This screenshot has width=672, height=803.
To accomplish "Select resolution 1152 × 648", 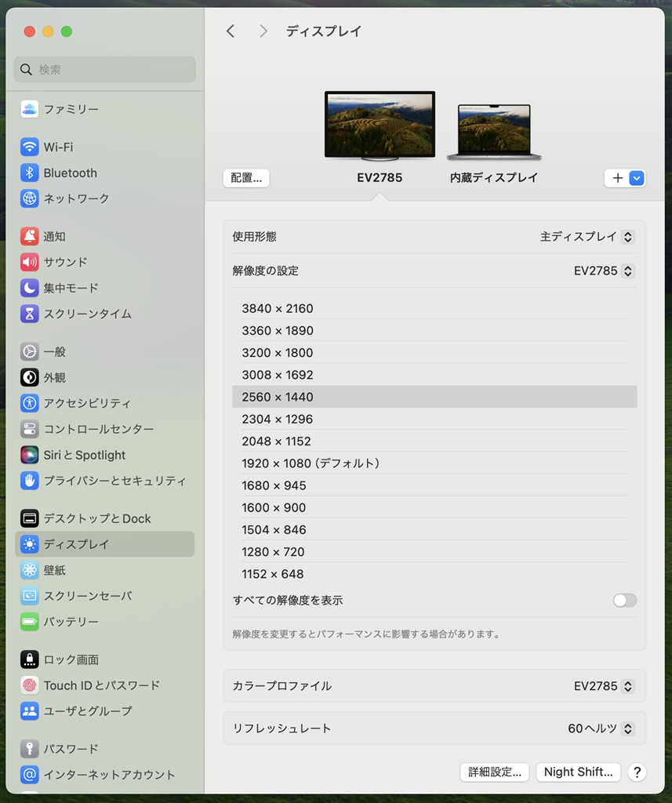I will [434, 573].
